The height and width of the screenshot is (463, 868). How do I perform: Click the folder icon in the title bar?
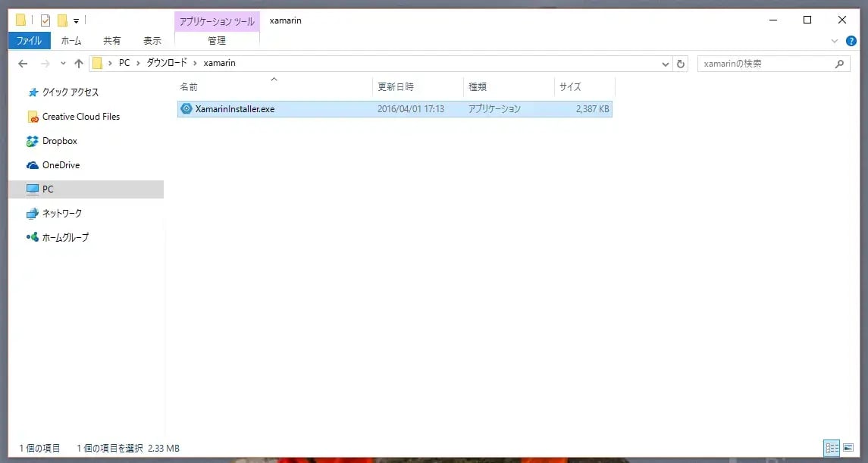click(x=21, y=20)
